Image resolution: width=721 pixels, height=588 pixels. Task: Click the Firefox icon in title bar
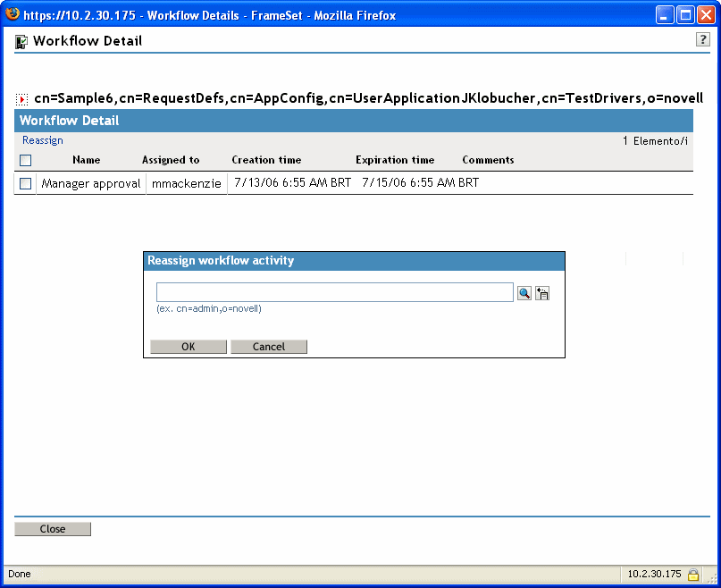tap(13, 13)
